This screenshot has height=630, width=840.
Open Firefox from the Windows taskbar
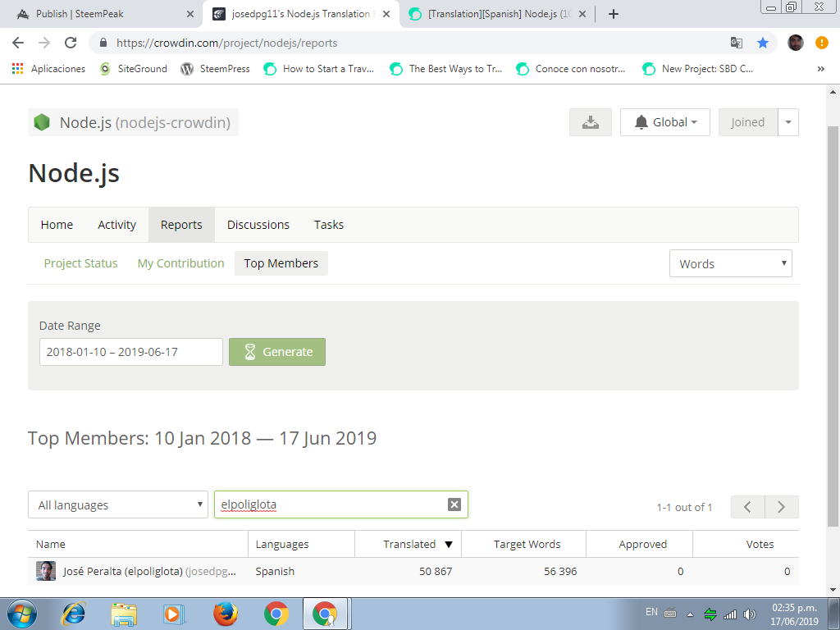[225, 613]
